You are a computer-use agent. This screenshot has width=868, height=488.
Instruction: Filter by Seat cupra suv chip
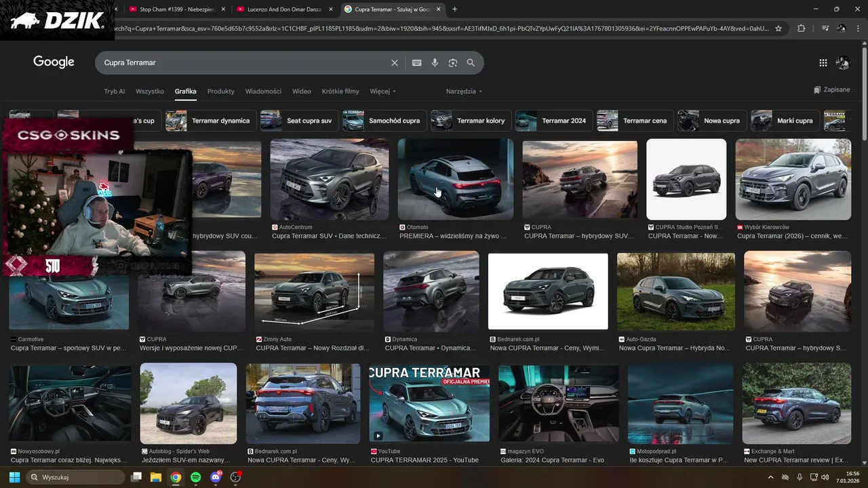point(299,121)
